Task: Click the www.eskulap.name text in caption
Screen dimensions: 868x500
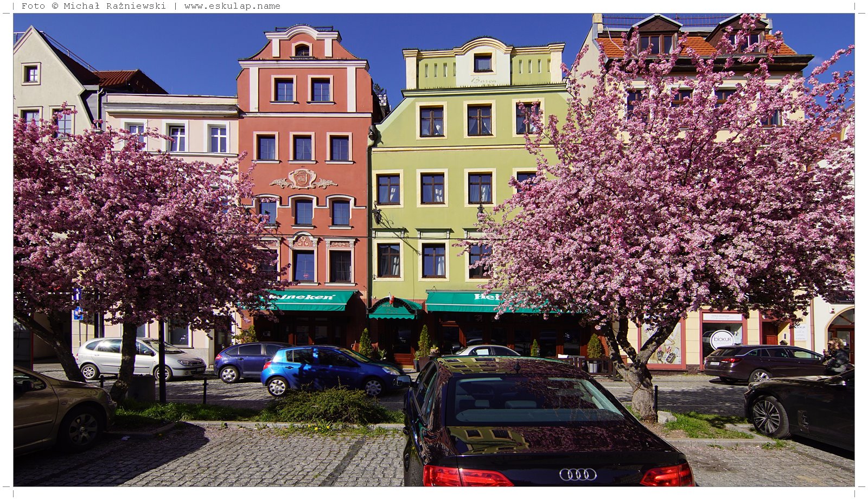Action: click(x=232, y=6)
